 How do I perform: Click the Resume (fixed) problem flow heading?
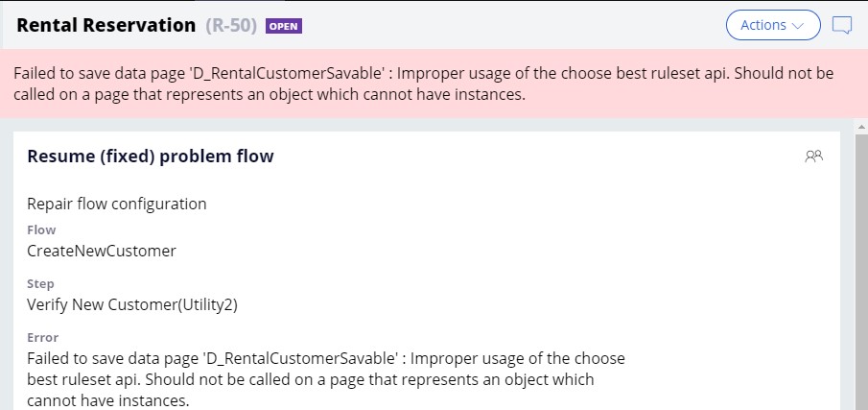151,157
